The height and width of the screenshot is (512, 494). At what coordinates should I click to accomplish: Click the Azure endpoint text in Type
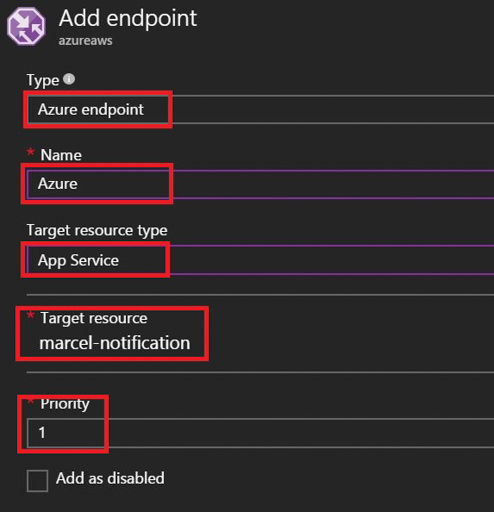[x=91, y=110]
